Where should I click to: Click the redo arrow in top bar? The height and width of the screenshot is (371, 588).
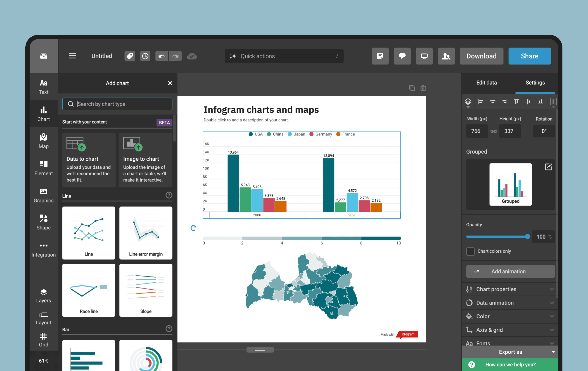(x=175, y=56)
